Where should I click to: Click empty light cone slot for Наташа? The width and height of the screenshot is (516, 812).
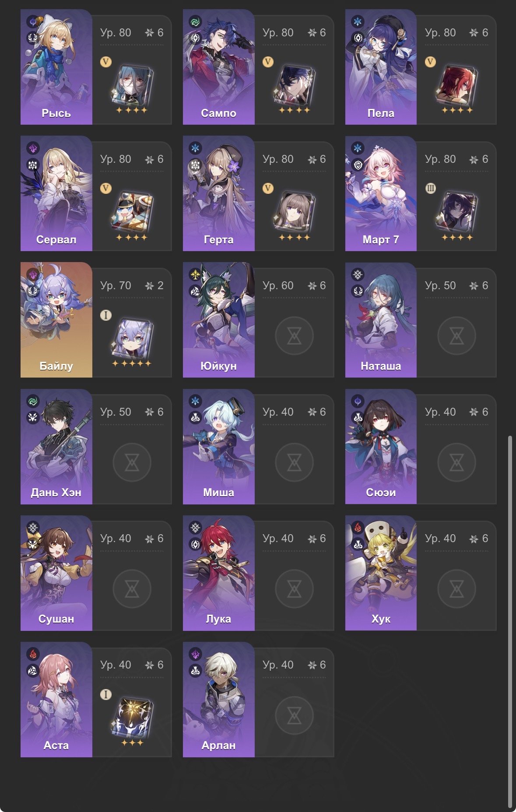pos(456,336)
